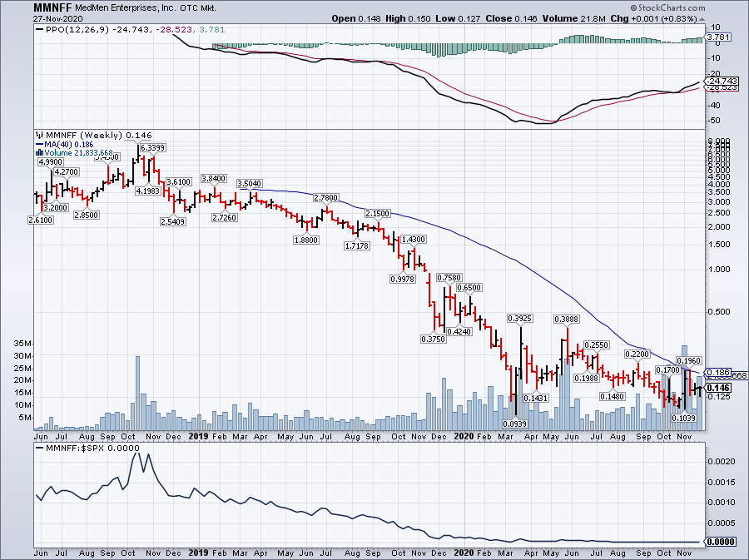Click the -24.743 PPO axis tag
This screenshot has width=749, height=560.
coord(722,82)
